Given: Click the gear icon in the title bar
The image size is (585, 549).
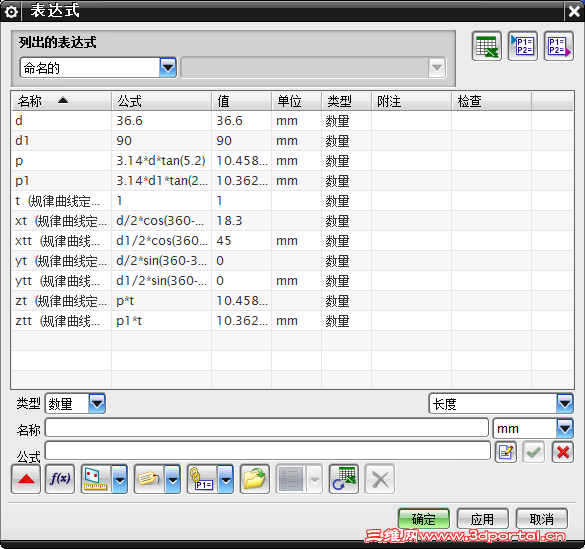Looking at the screenshot, I should [x=11, y=11].
